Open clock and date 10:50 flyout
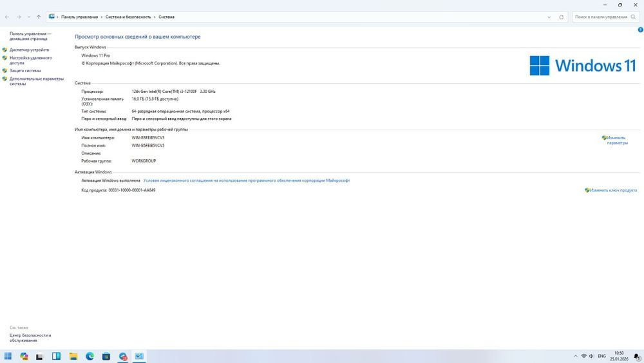 [x=619, y=356]
